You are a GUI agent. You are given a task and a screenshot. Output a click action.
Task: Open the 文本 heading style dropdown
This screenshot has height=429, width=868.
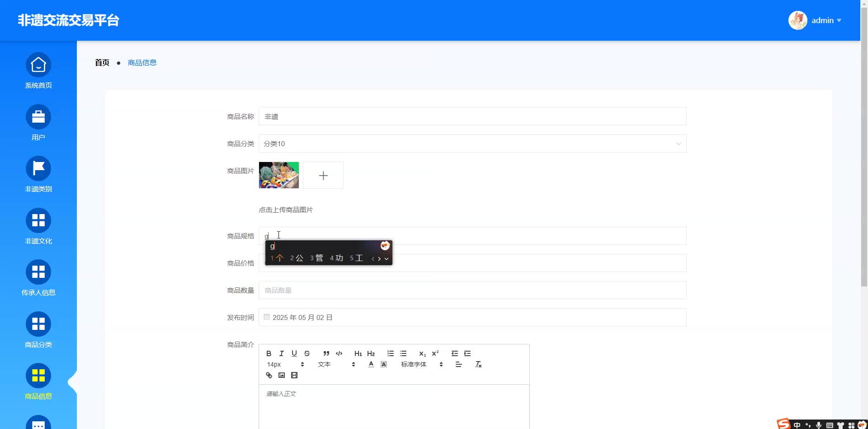coord(336,364)
